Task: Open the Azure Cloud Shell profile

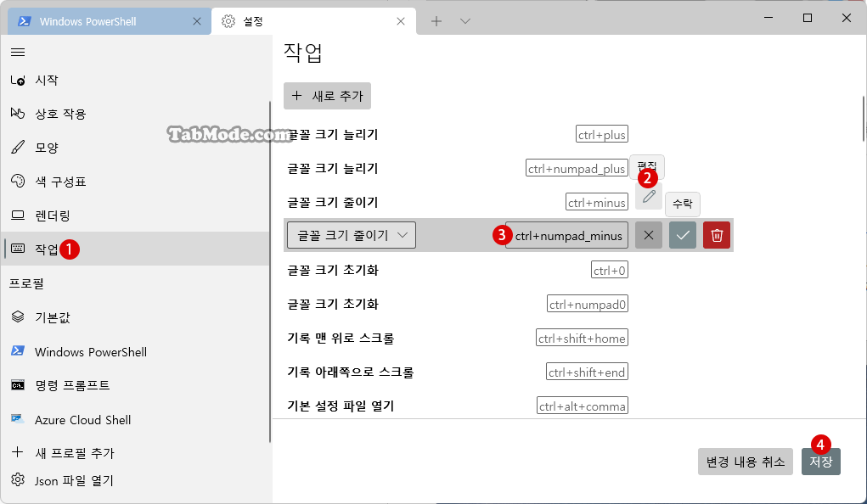Action: (136, 419)
